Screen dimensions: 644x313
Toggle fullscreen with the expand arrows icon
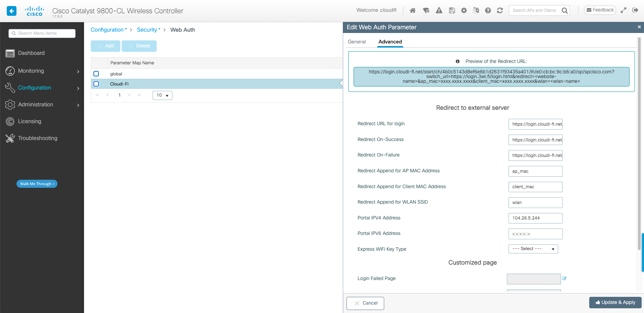pos(623,10)
